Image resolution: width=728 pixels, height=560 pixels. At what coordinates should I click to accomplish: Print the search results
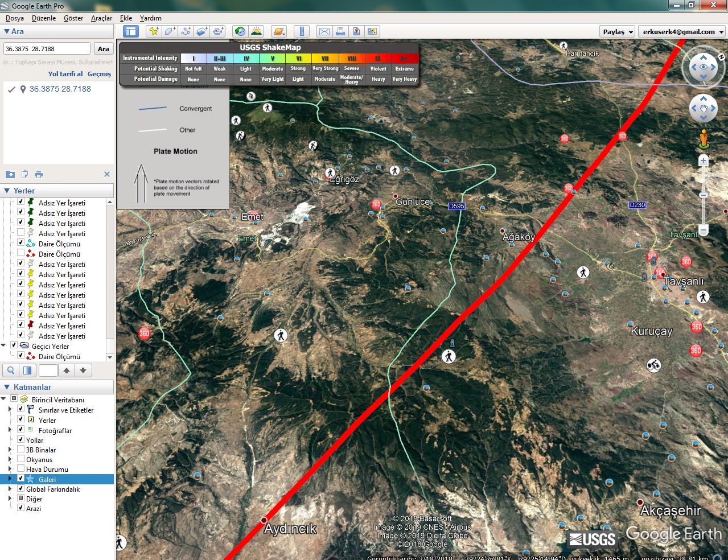tap(39, 174)
